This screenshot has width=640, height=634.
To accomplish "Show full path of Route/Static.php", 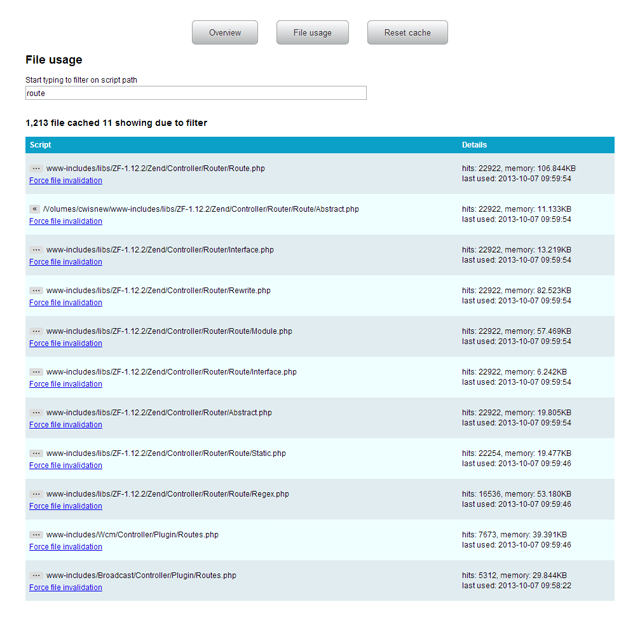I will tap(36, 454).
